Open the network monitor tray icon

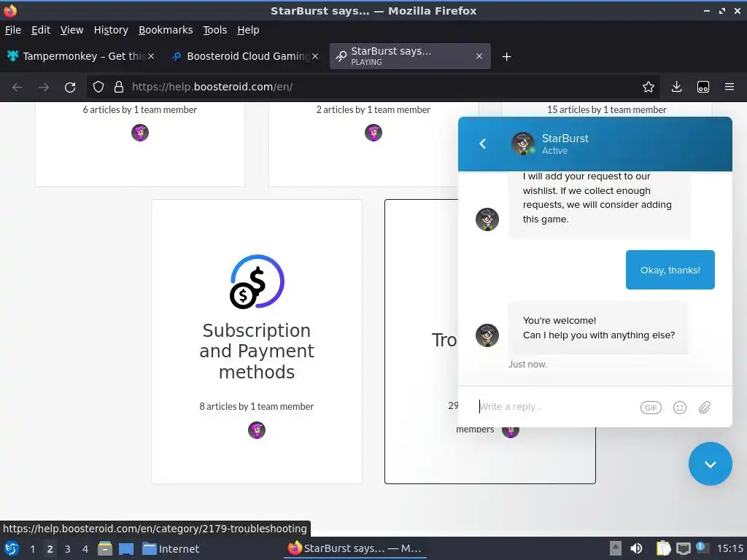tap(683, 548)
